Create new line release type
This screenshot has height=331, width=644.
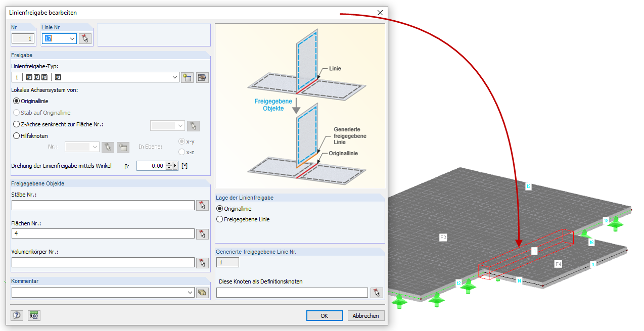tap(187, 77)
